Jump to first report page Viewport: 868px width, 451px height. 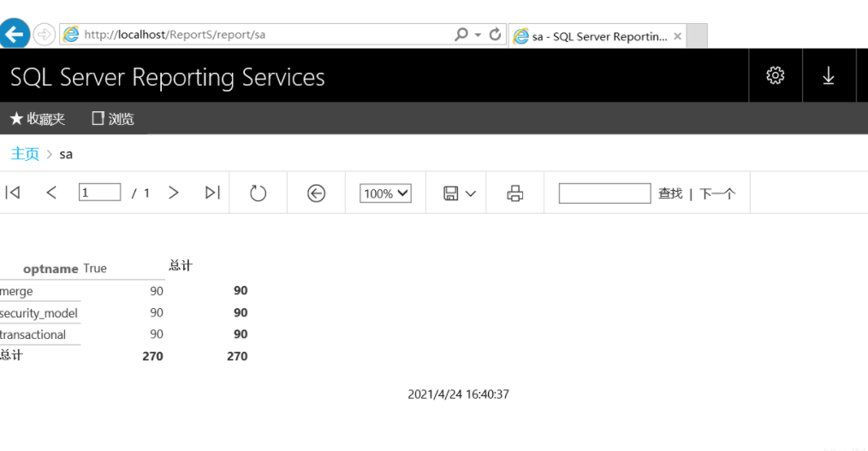13,193
